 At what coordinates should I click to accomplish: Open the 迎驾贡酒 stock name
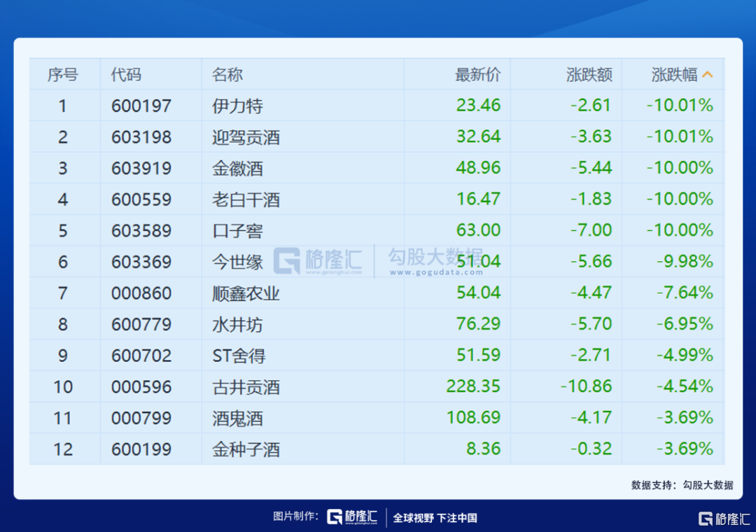tap(246, 137)
